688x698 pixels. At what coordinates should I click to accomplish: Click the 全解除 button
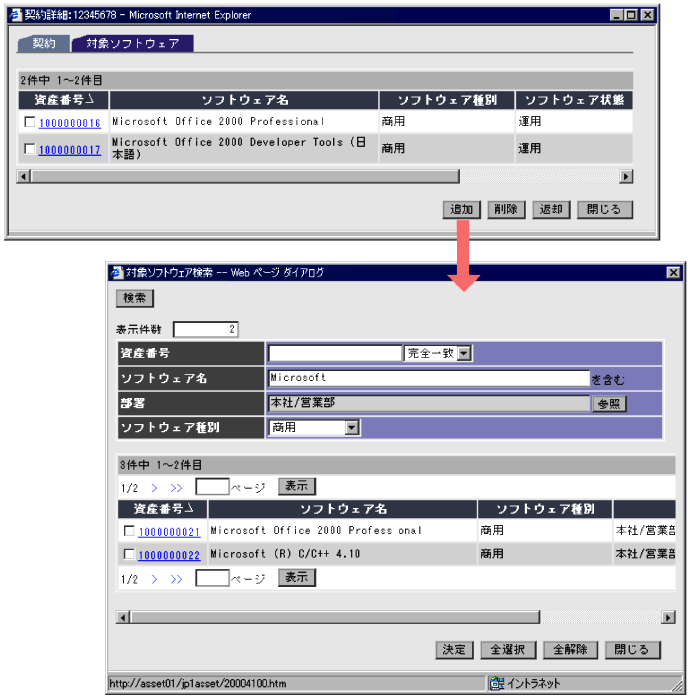570,650
